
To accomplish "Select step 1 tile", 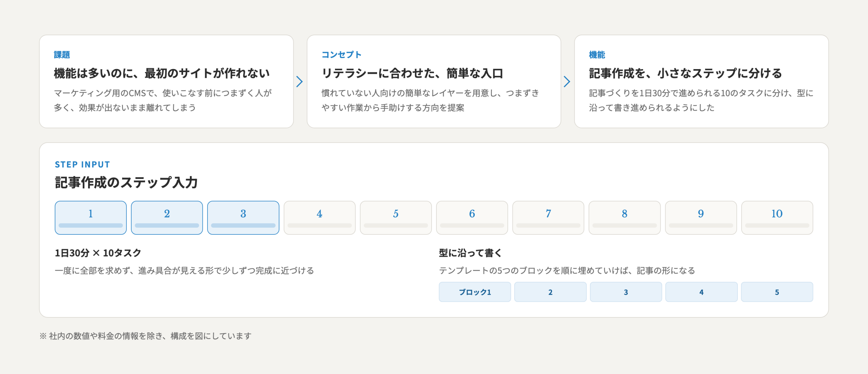I will click(91, 218).
